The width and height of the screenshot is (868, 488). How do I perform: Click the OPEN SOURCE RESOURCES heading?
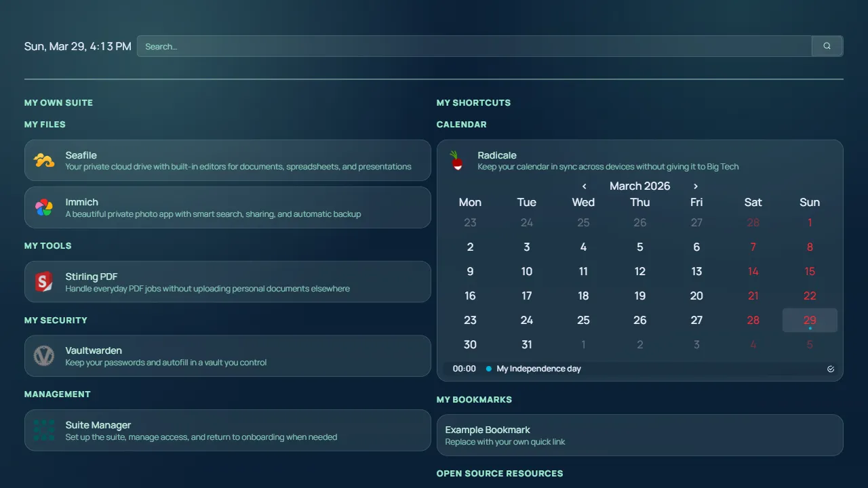point(500,473)
